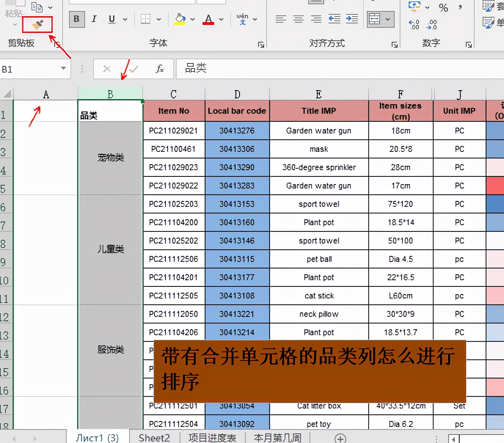This screenshot has height=443, width=504.
Task: Click the Increase Decimal icon
Action: click(413, 25)
